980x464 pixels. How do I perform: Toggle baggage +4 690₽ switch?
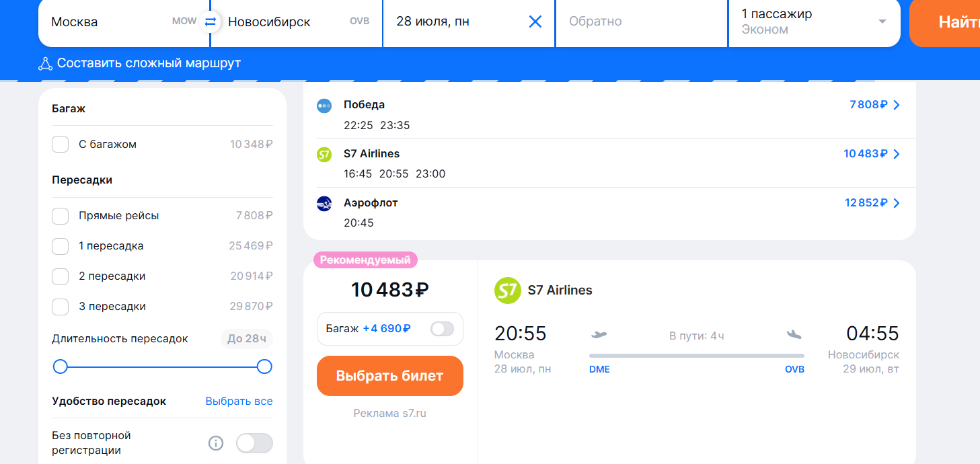pos(442,329)
